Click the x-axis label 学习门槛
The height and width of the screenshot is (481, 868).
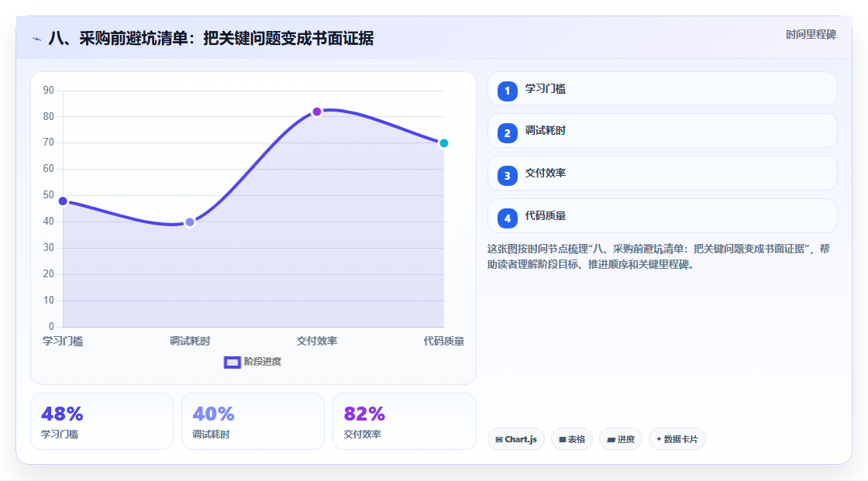coord(63,341)
